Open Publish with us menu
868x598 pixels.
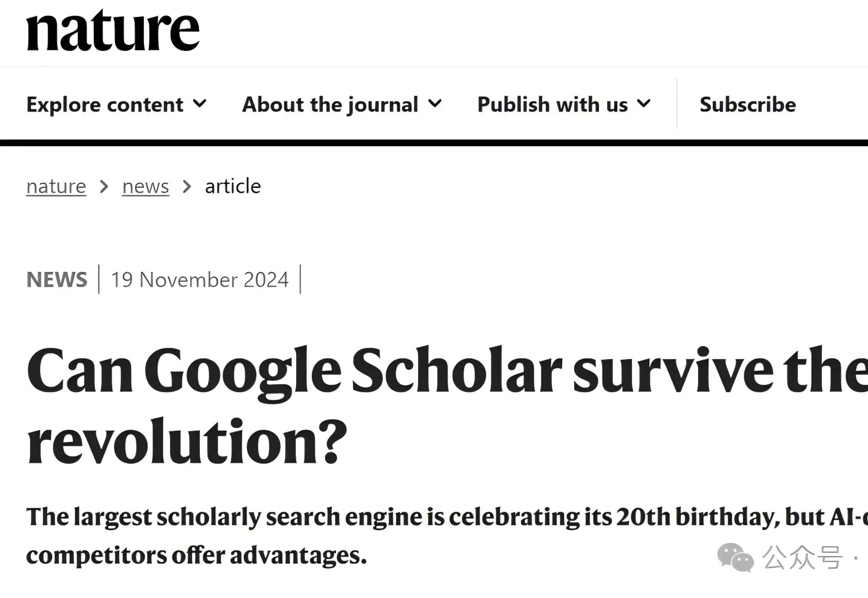pyautogui.click(x=564, y=104)
